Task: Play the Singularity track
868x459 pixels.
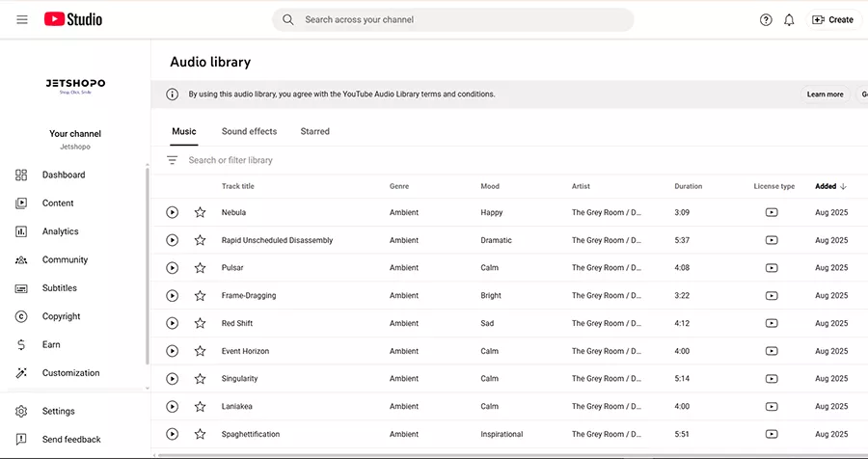Action: point(173,379)
